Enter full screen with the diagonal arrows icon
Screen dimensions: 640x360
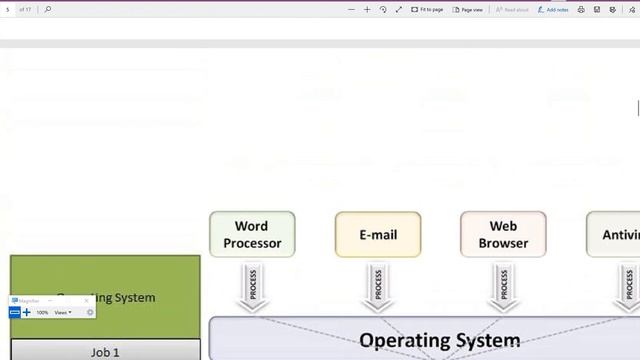[x=399, y=9]
